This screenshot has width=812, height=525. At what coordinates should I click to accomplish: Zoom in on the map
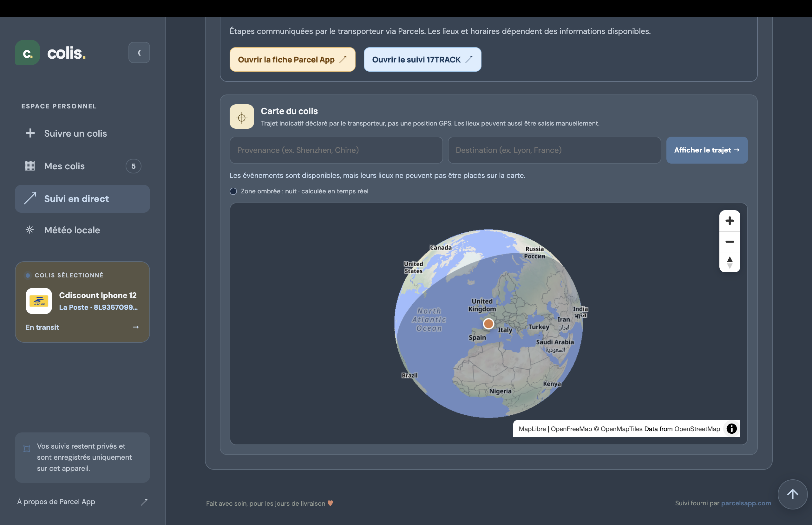coord(730,221)
